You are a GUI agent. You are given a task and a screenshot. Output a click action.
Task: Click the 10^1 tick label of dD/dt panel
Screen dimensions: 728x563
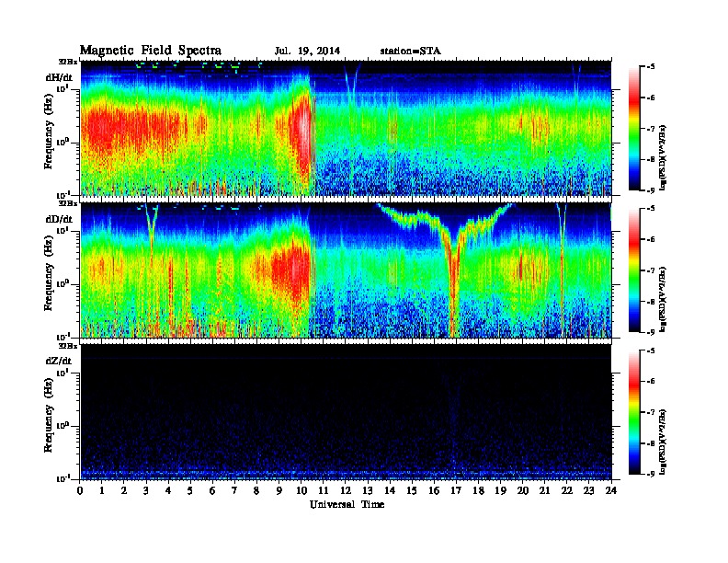[x=63, y=230]
